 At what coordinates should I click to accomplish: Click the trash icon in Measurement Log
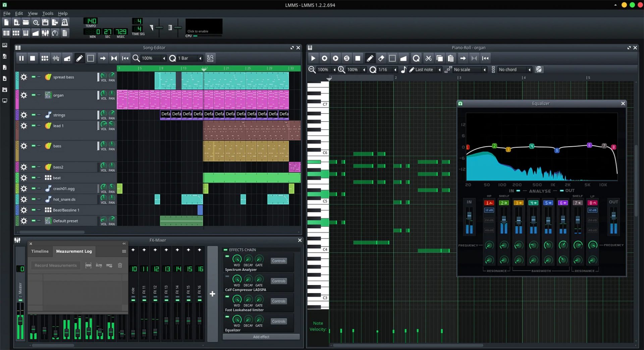(120, 265)
